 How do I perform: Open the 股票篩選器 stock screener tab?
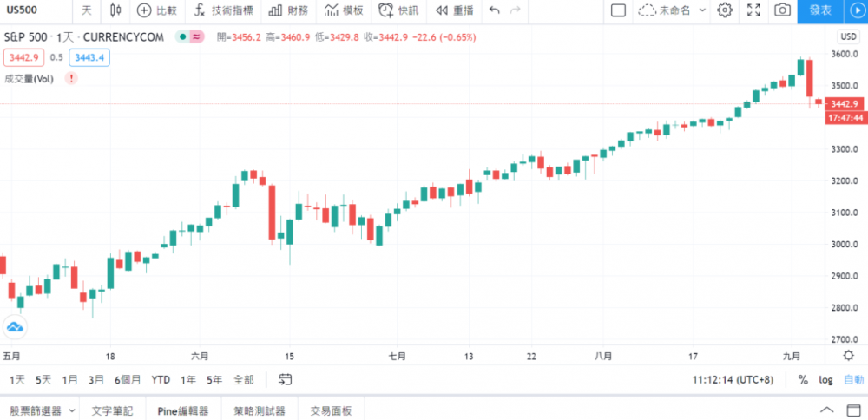point(36,410)
